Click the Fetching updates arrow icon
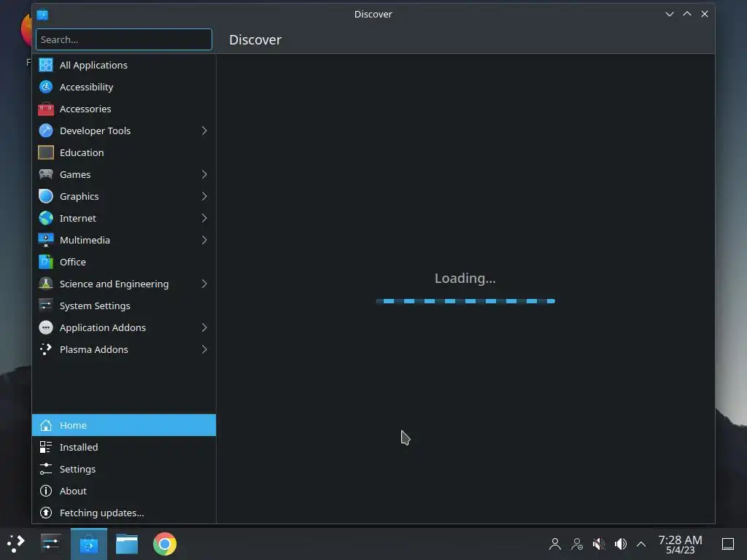The image size is (747, 560). 46,513
